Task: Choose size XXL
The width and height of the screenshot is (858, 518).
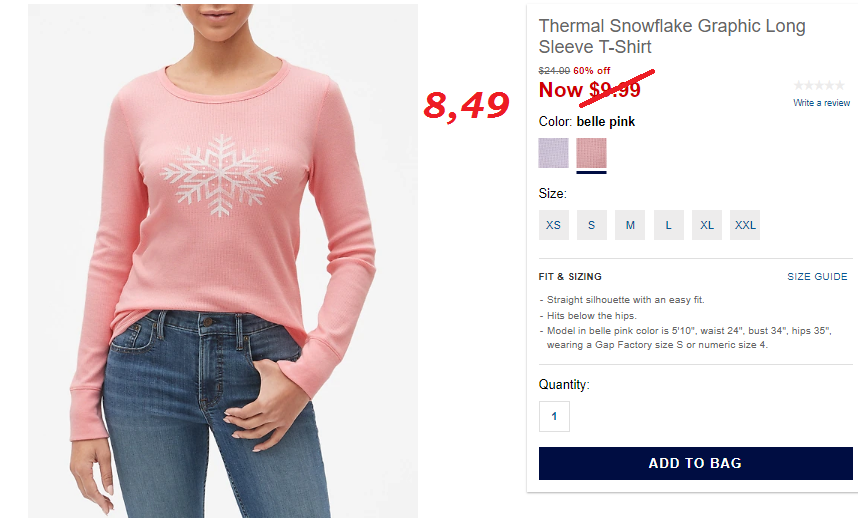Action: (x=745, y=225)
